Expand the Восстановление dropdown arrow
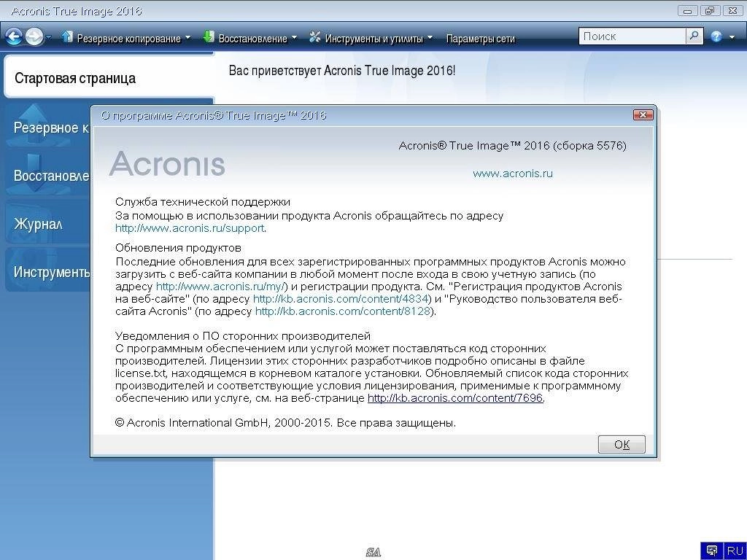This screenshot has width=747, height=560. pos(293,38)
